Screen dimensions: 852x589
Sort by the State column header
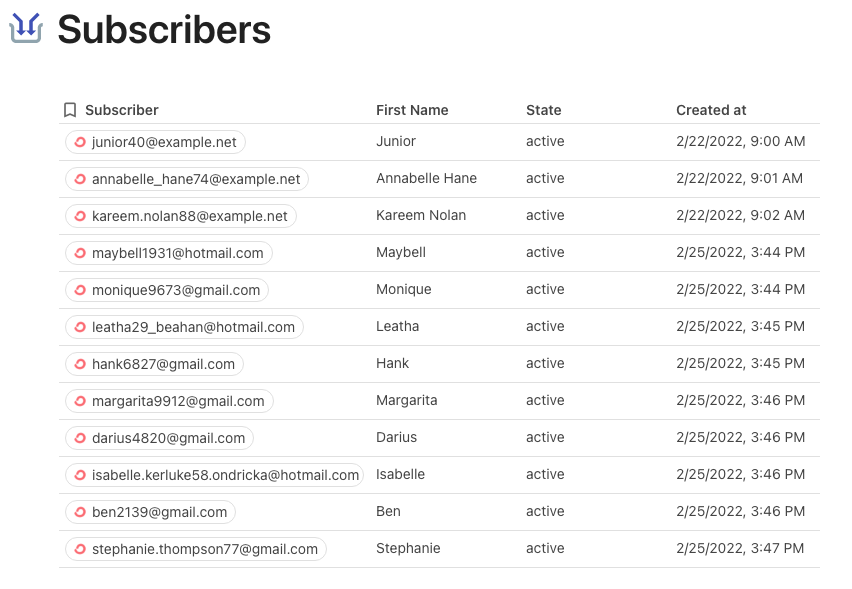[543, 110]
